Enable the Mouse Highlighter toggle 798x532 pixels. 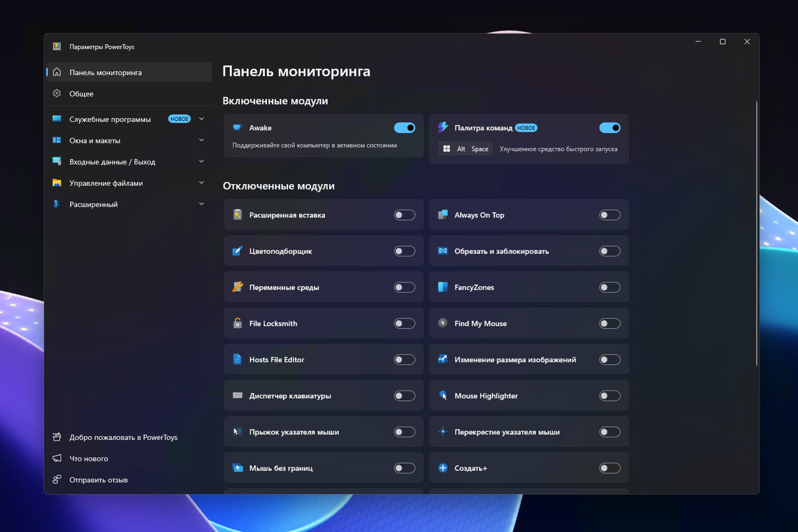[610, 396]
